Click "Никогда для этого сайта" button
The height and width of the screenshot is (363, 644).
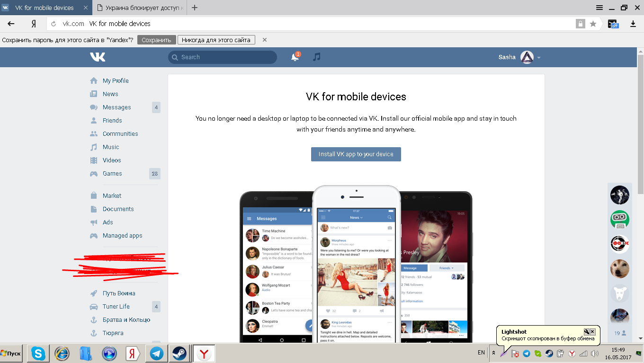click(216, 40)
